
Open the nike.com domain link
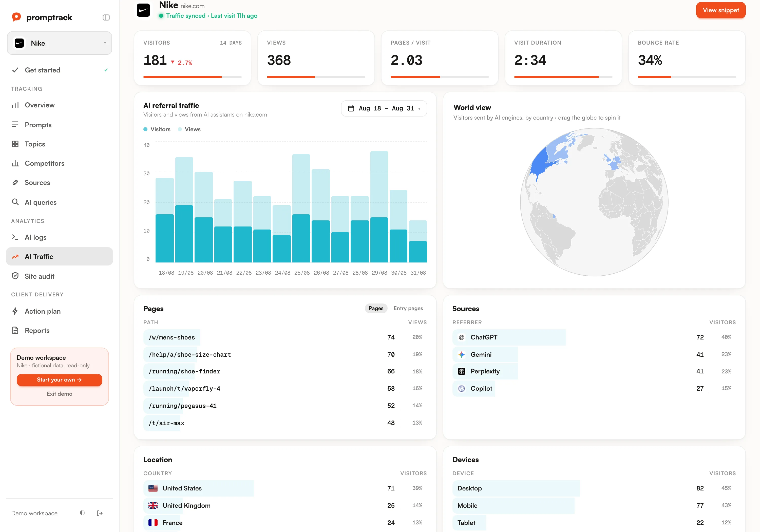click(x=192, y=6)
